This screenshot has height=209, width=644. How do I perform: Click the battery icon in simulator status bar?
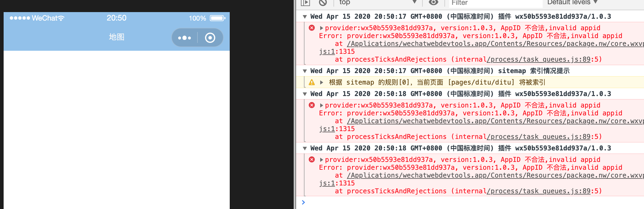coord(217,18)
